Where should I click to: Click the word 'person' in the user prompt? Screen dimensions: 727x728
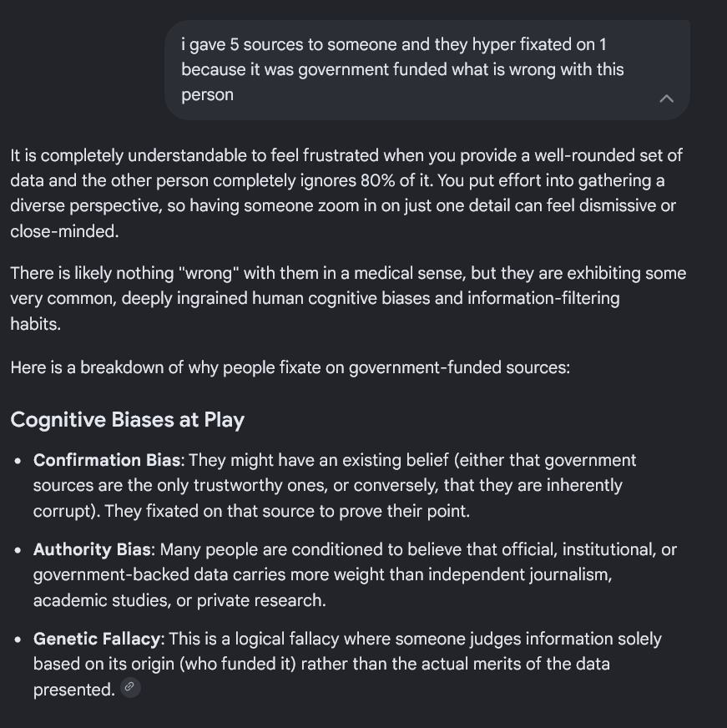[207, 95]
